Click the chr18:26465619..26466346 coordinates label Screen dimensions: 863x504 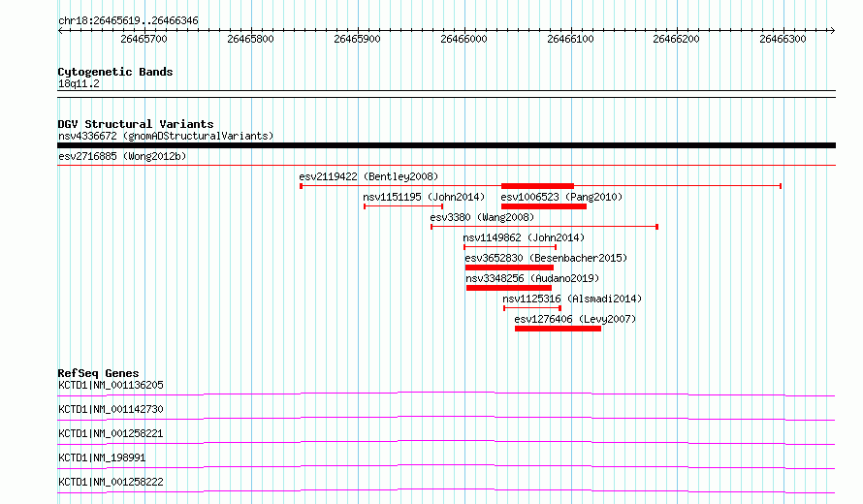(128, 21)
